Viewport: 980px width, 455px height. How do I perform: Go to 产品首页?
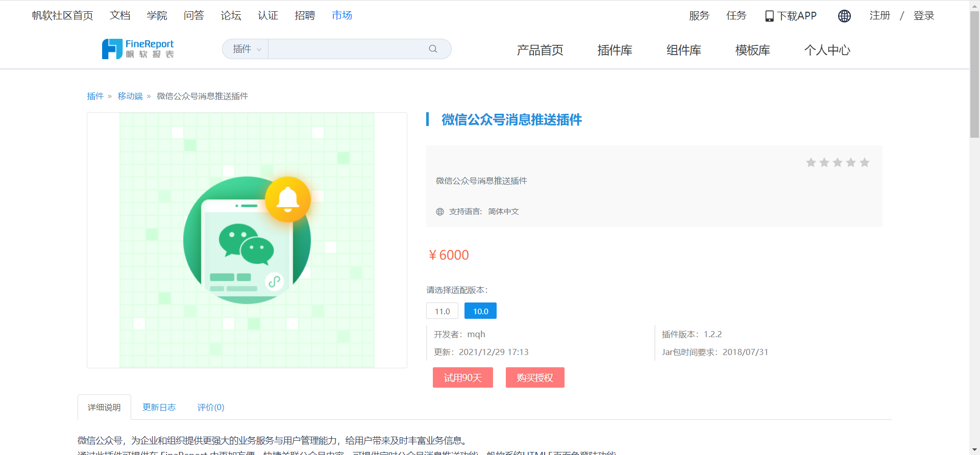(x=540, y=50)
